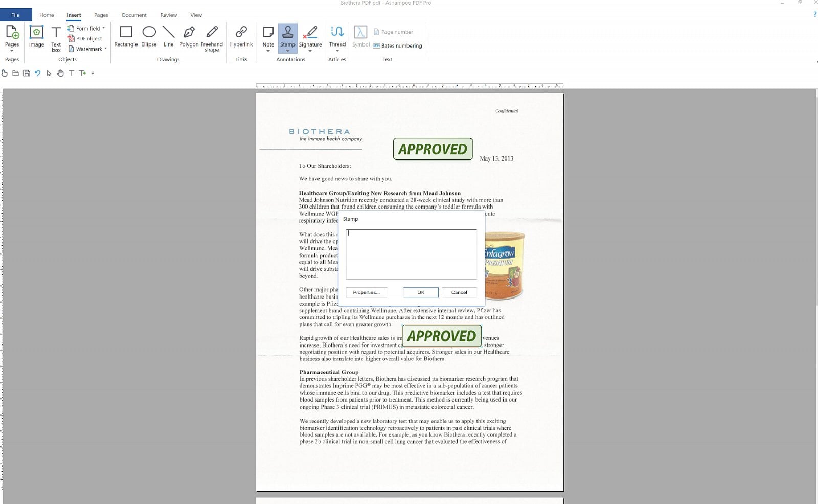818x504 pixels.
Task: Switch to the Home tab
Action: 47,15
